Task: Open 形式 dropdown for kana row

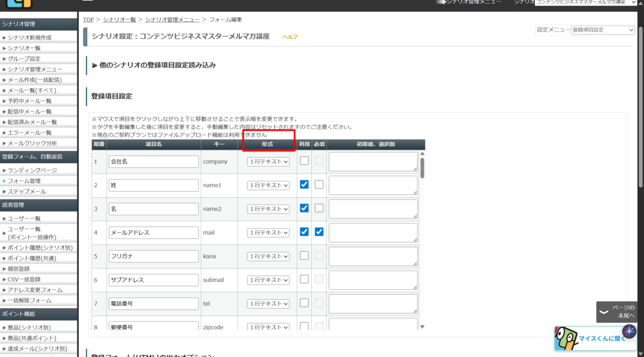Action: coord(268,256)
